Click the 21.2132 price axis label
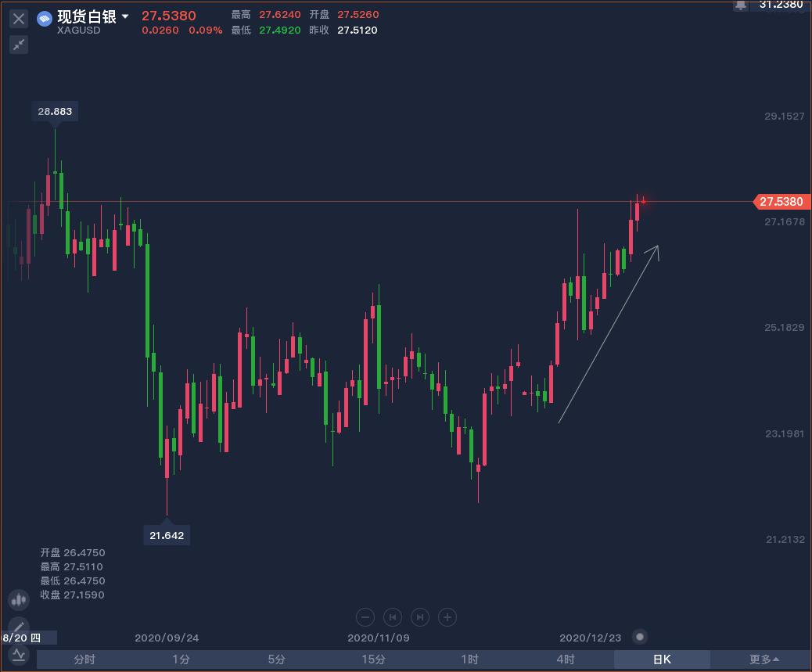The width and height of the screenshot is (812, 672). point(785,539)
